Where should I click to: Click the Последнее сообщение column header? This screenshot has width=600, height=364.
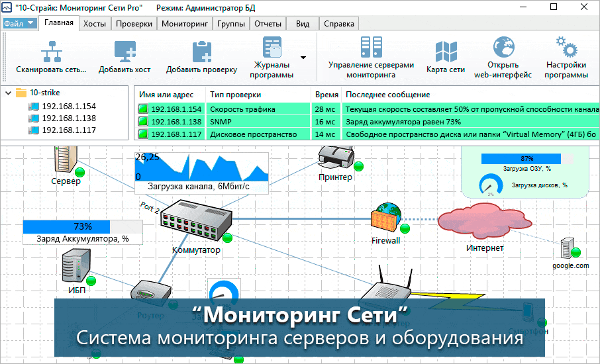point(387,95)
